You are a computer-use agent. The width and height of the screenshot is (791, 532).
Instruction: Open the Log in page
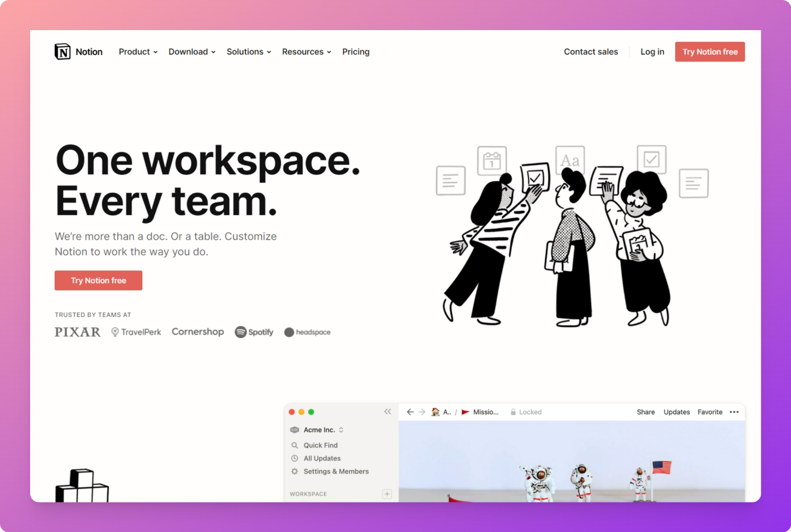(x=652, y=52)
